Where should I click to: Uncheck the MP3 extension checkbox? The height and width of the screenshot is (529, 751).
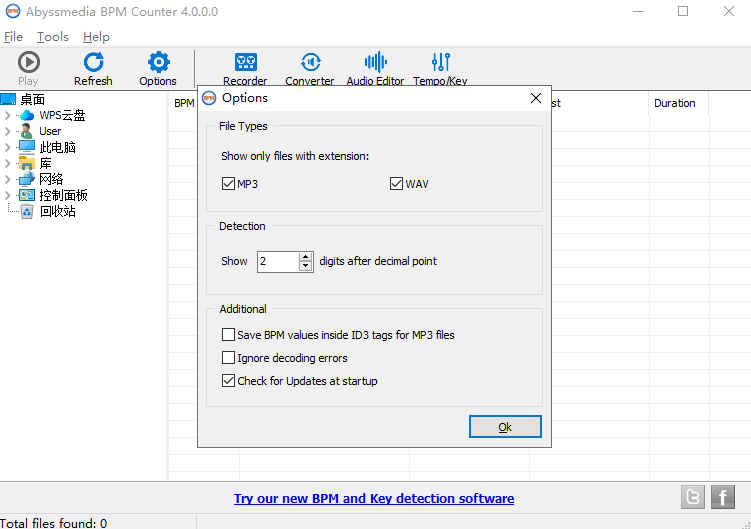[228, 184]
